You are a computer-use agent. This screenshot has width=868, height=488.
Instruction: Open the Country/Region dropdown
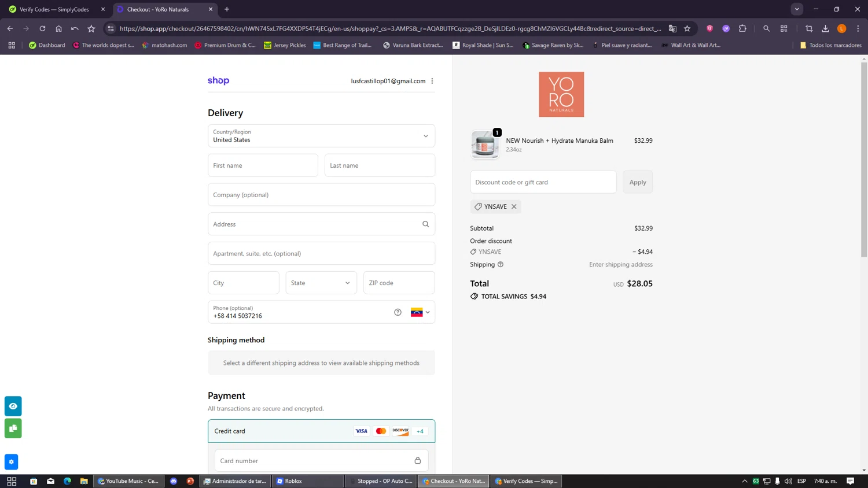(321, 136)
